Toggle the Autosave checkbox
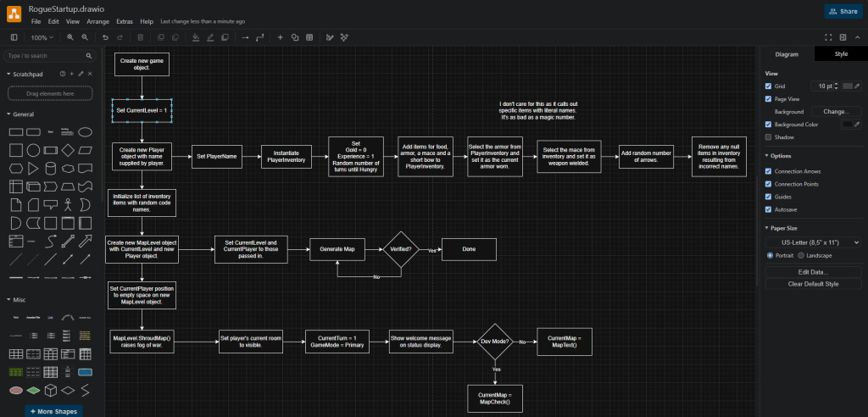The image size is (868, 417). (x=768, y=209)
